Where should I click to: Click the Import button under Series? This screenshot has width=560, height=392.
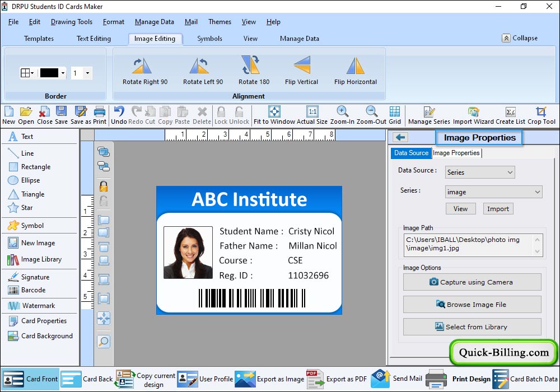[x=498, y=209]
